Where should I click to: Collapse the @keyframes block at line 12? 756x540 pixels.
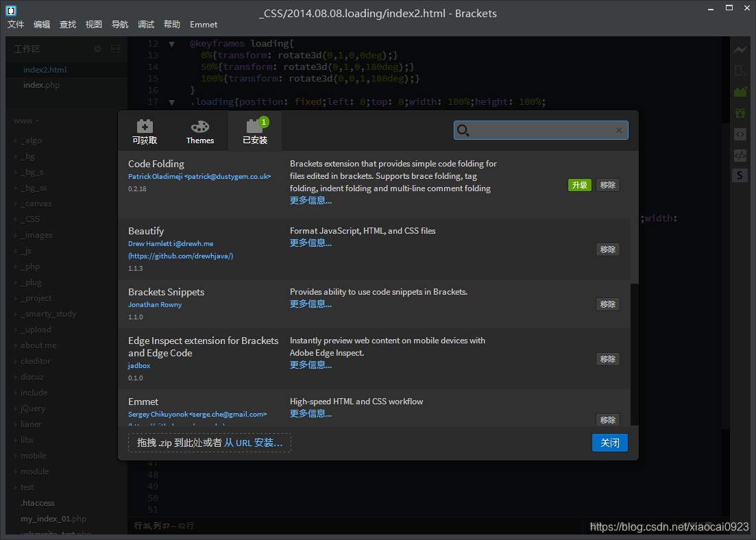171,44
